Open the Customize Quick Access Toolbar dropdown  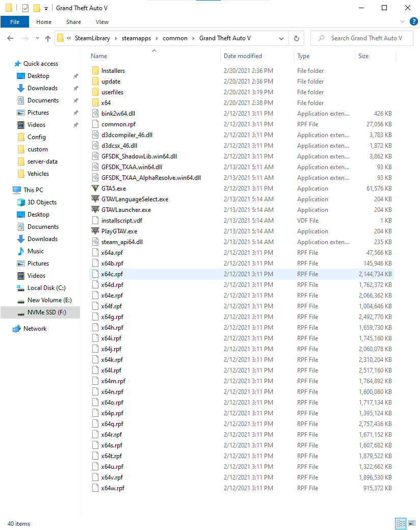coord(46,9)
